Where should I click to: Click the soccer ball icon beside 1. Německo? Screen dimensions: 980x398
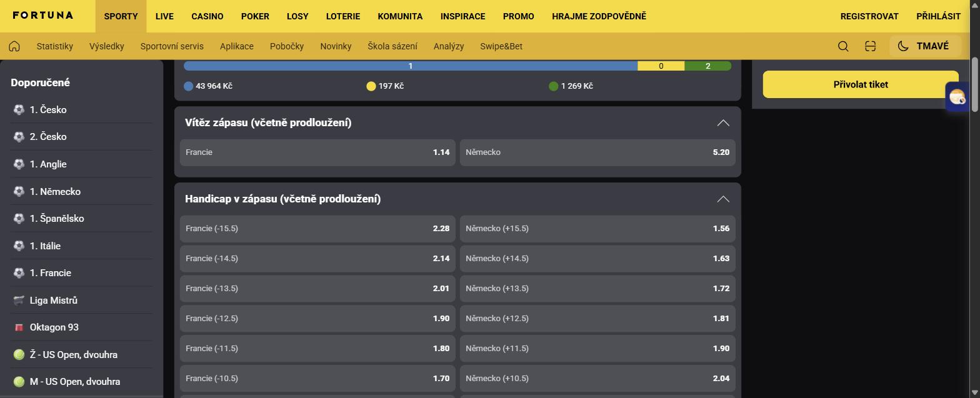coord(19,191)
